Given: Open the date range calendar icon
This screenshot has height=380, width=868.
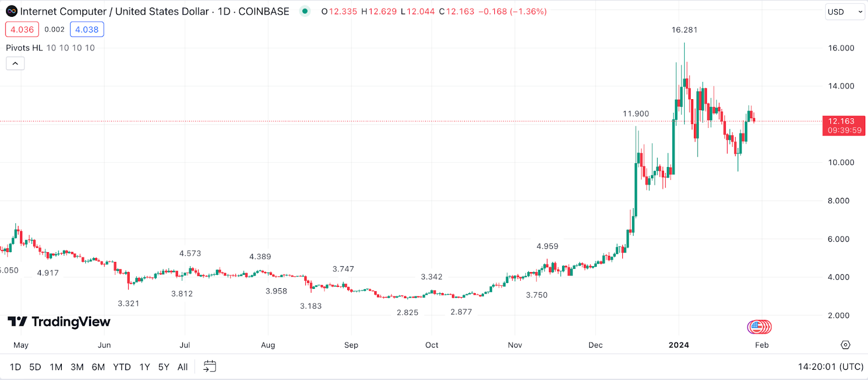Looking at the screenshot, I should pos(209,367).
